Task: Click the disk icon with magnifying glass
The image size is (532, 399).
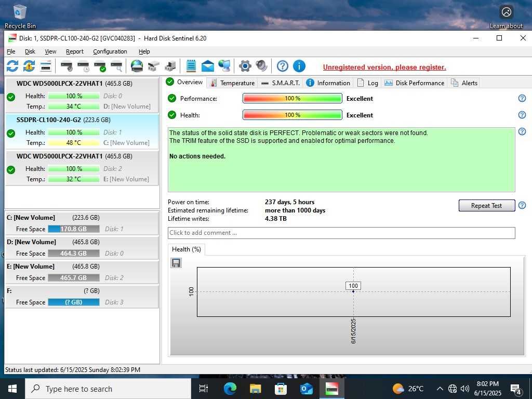Action: point(117,66)
